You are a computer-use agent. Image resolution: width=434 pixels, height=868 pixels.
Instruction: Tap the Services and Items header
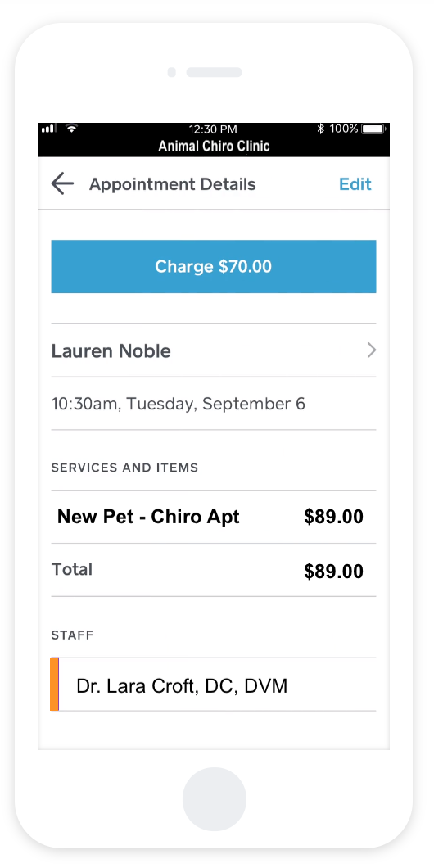click(124, 468)
